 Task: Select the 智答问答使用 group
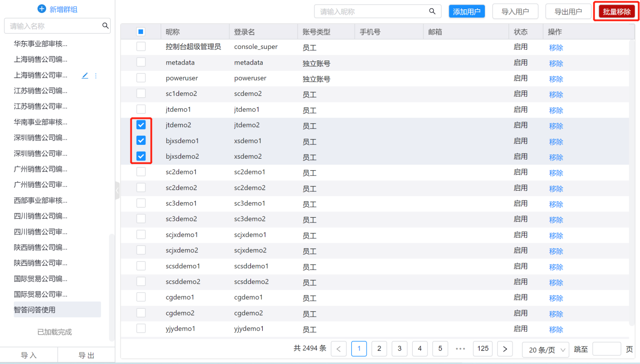(35, 310)
